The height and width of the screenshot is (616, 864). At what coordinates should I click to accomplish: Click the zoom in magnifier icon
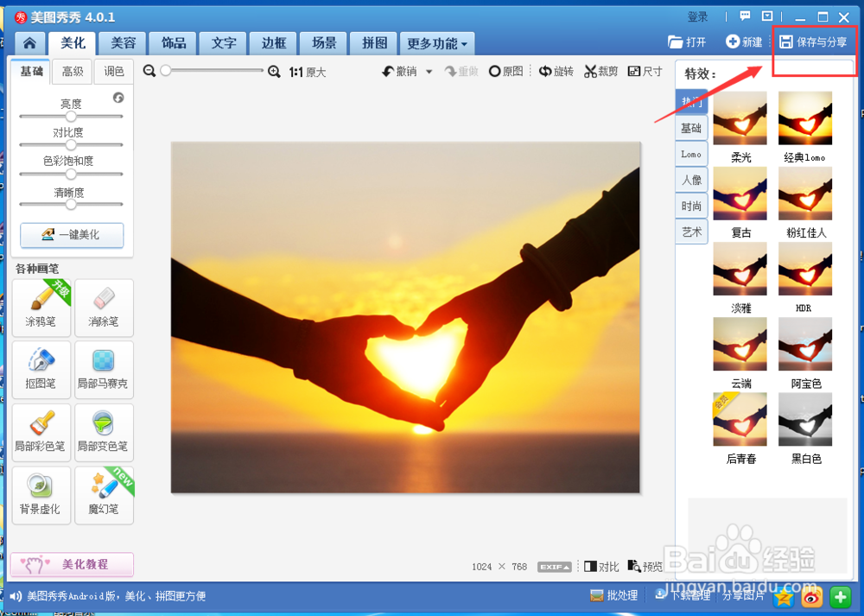pos(274,72)
